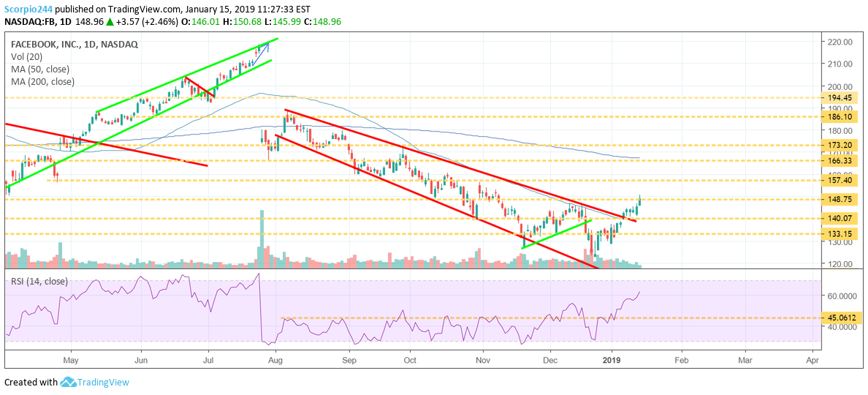This screenshot has height=395, width=868.
Task: Click the May label on time axis
Action: coord(72,359)
